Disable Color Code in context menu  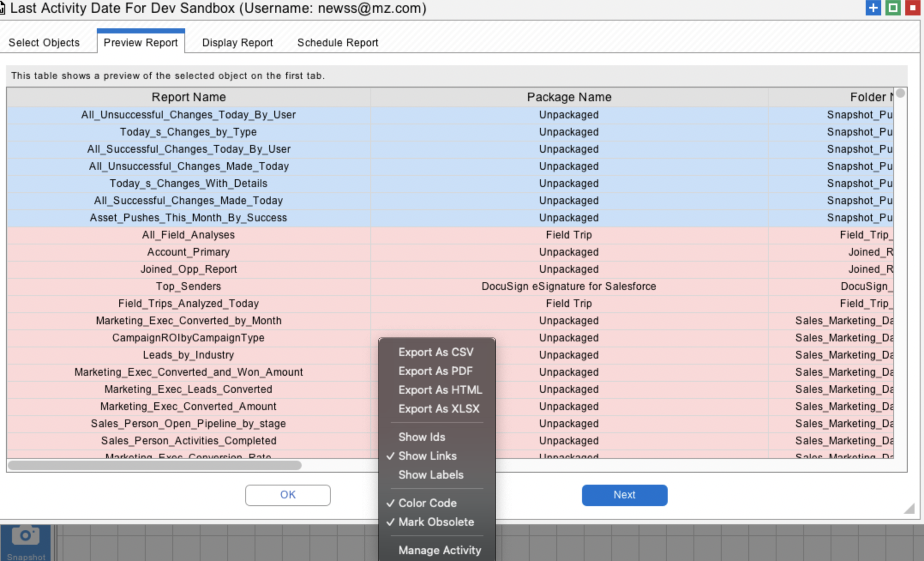click(x=427, y=503)
